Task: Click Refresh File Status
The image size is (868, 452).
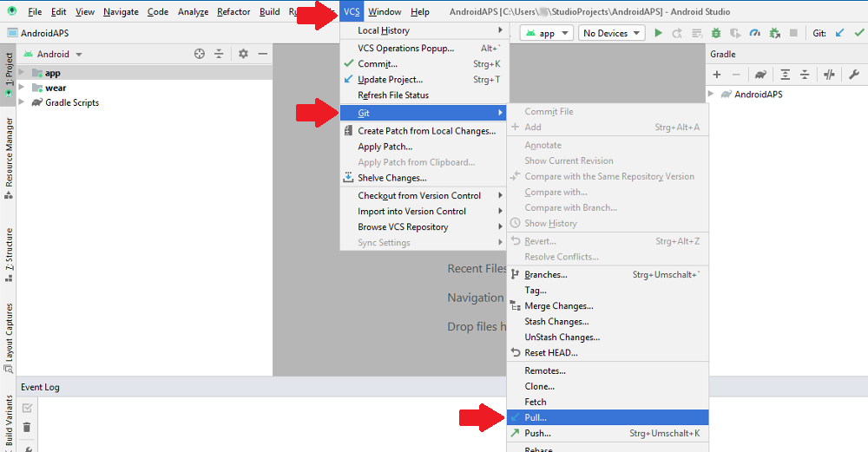Action: click(x=424, y=95)
